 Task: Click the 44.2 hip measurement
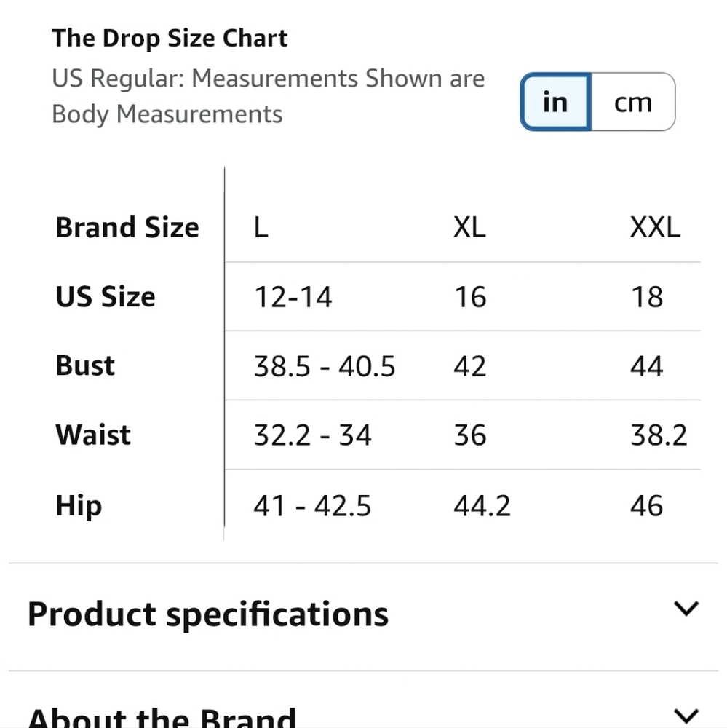[x=482, y=505]
